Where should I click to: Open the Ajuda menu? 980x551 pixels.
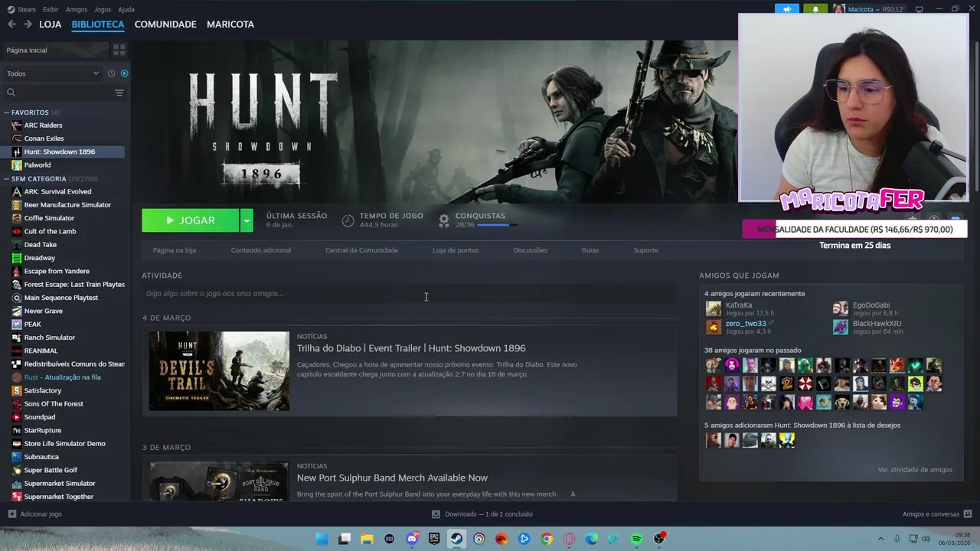point(126,9)
